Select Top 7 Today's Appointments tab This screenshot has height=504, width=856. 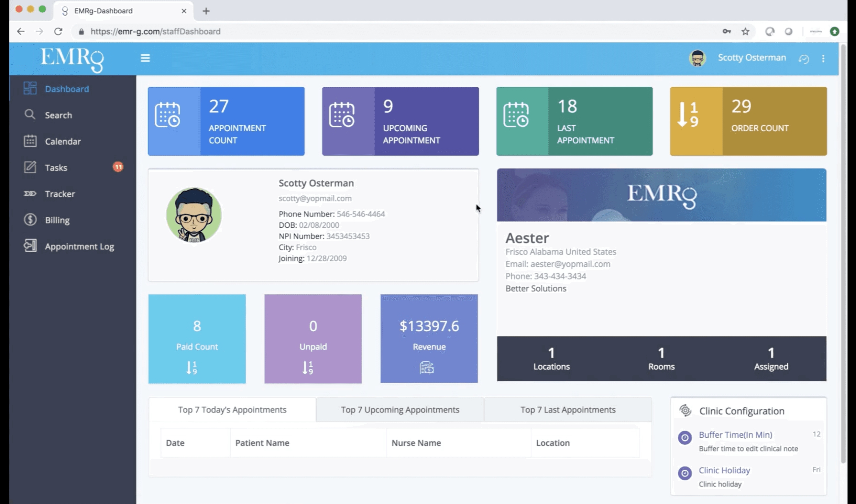[x=232, y=410]
